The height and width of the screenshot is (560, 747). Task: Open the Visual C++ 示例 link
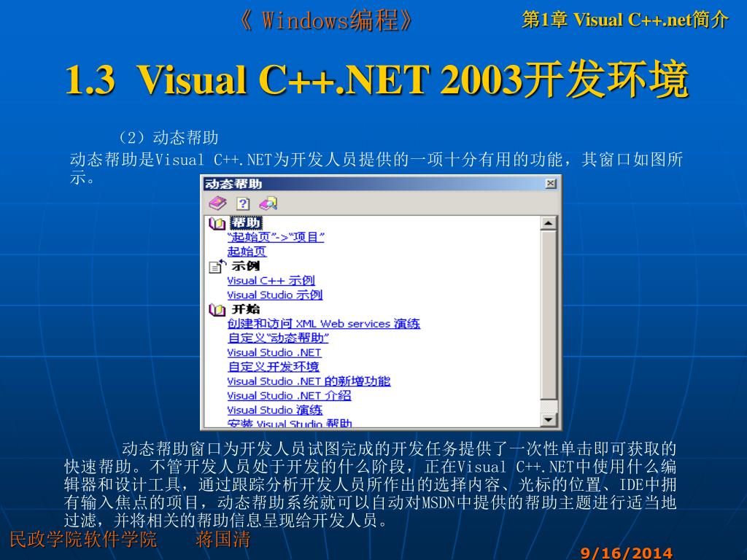tap(271, 281)
